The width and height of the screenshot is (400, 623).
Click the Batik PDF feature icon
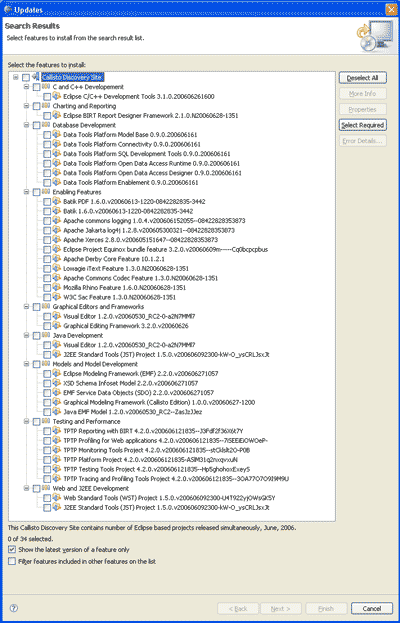coord(56,201)
